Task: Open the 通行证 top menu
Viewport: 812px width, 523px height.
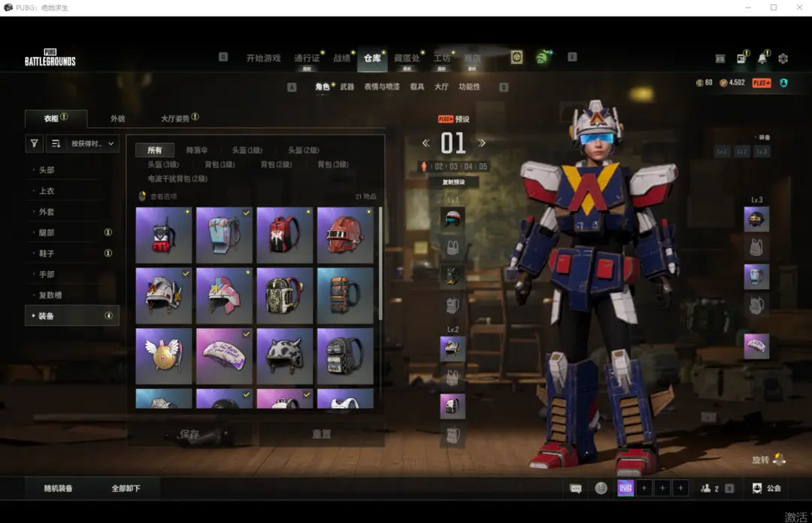Action: point(307,58)
